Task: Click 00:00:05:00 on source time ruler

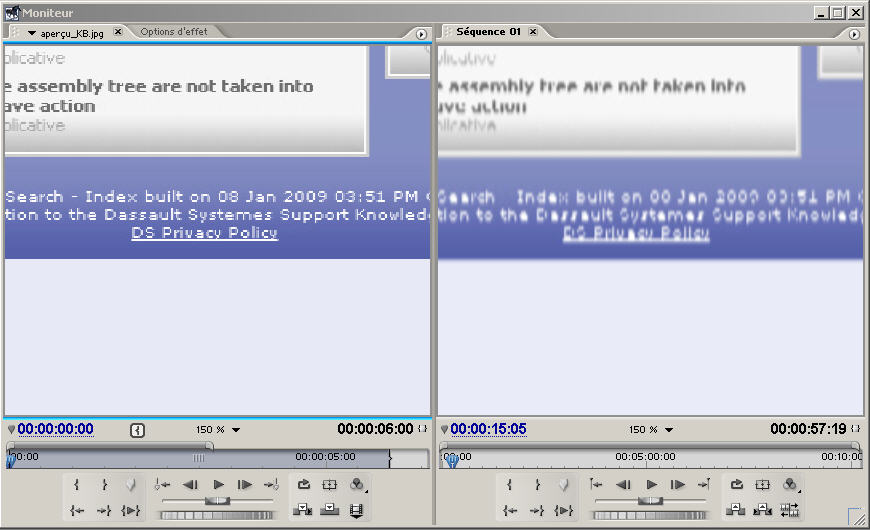Action: (325, 457)
